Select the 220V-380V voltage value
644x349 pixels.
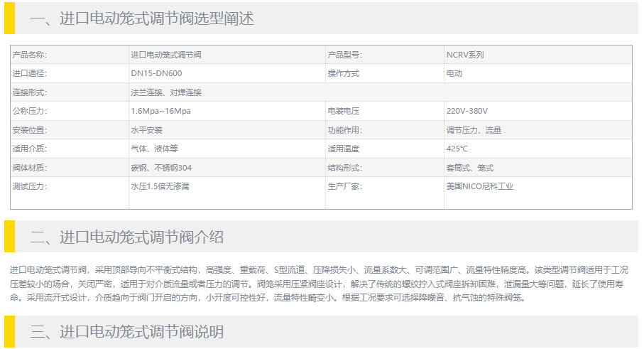[x=466, y=111]
